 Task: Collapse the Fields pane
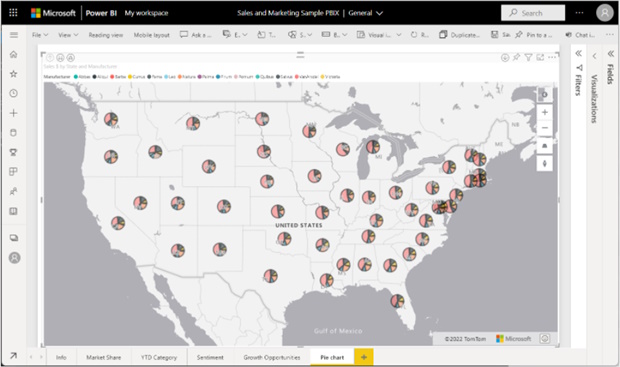pos(611,54)
